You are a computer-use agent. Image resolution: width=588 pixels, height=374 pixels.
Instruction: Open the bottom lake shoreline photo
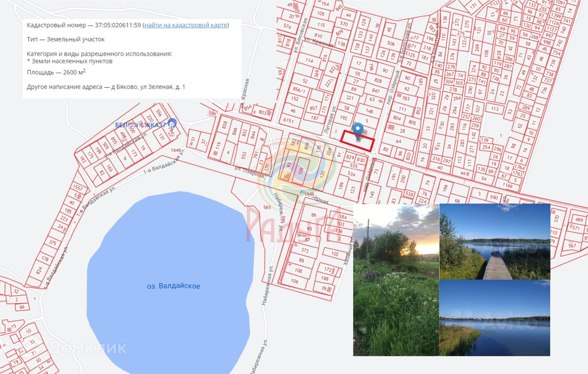495,318
